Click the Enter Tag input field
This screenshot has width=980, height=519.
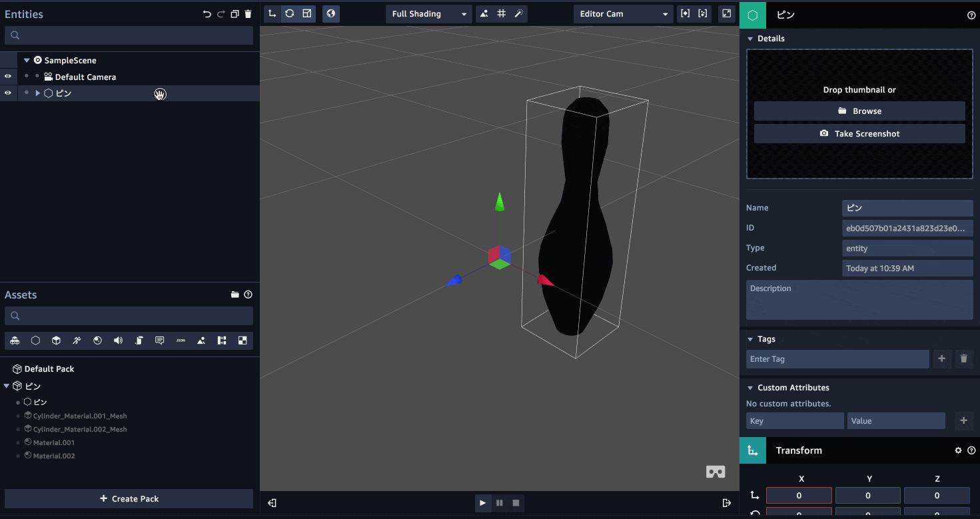pyautogui.click(x=837, y=358)
